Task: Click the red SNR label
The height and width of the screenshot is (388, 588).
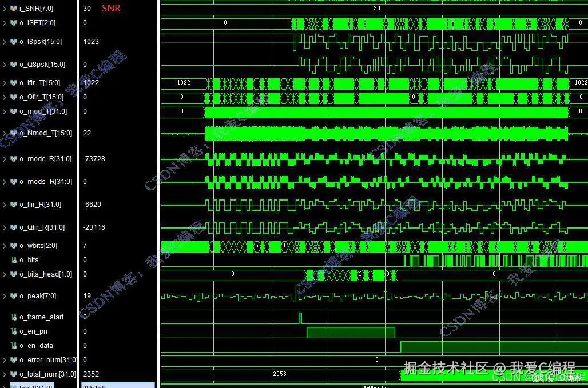Action: [110, 8]
